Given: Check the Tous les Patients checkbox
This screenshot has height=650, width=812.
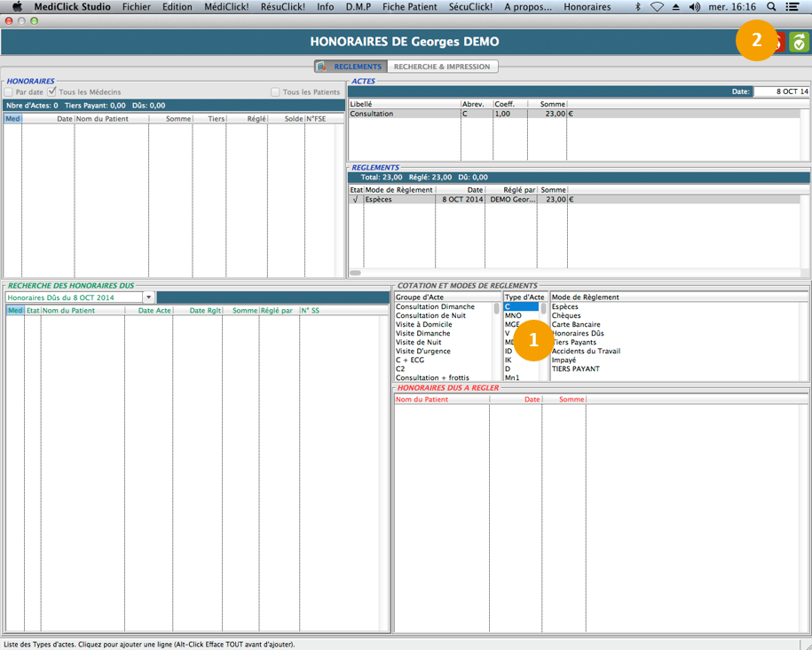Looking at the screenshot, I should click(275, 92).
